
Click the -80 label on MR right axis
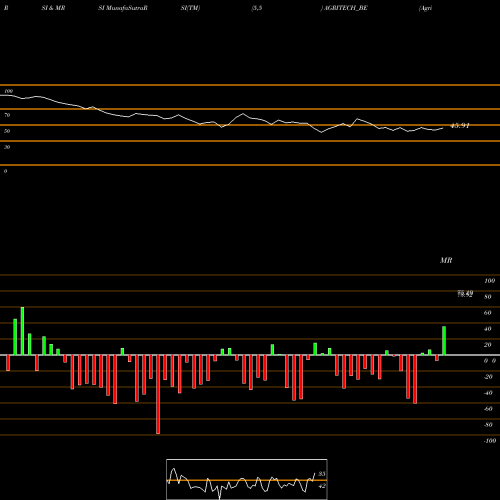(488, 425)
